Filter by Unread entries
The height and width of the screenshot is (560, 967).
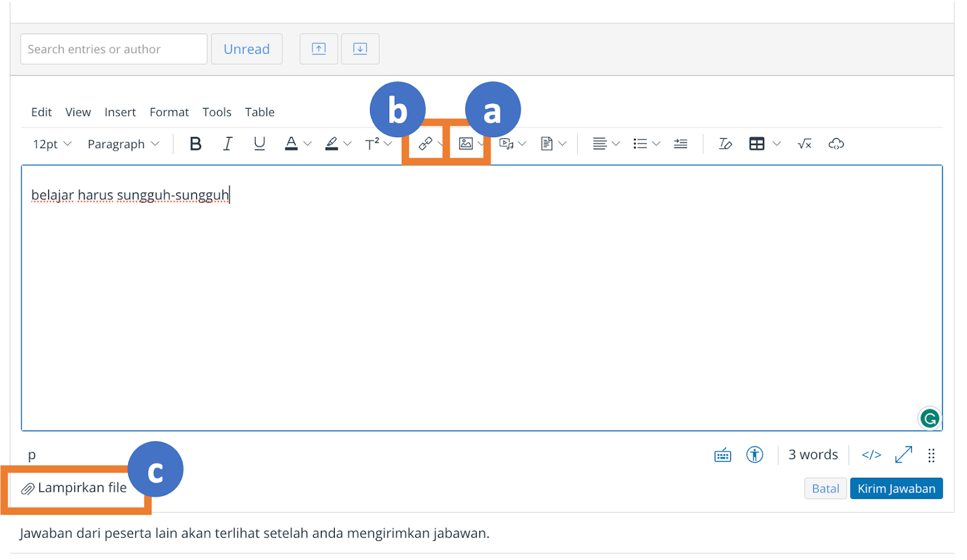point(247,49)
